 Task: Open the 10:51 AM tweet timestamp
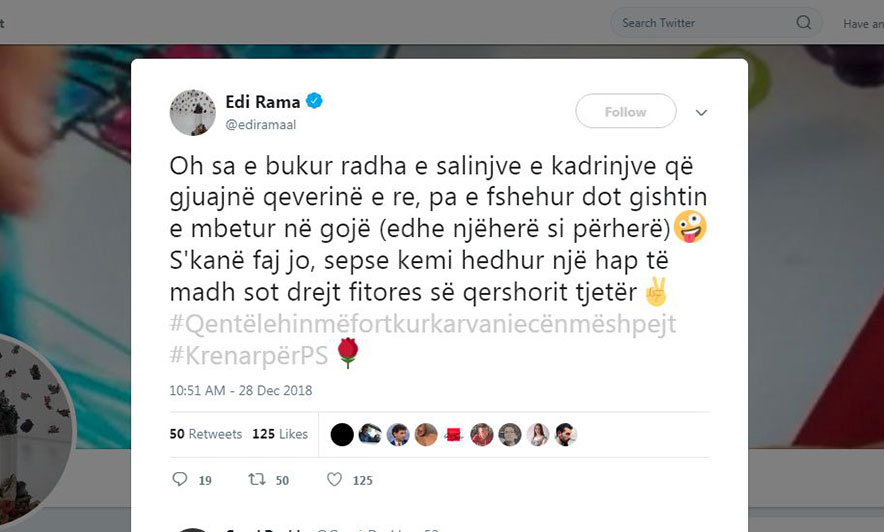point(241,391)
